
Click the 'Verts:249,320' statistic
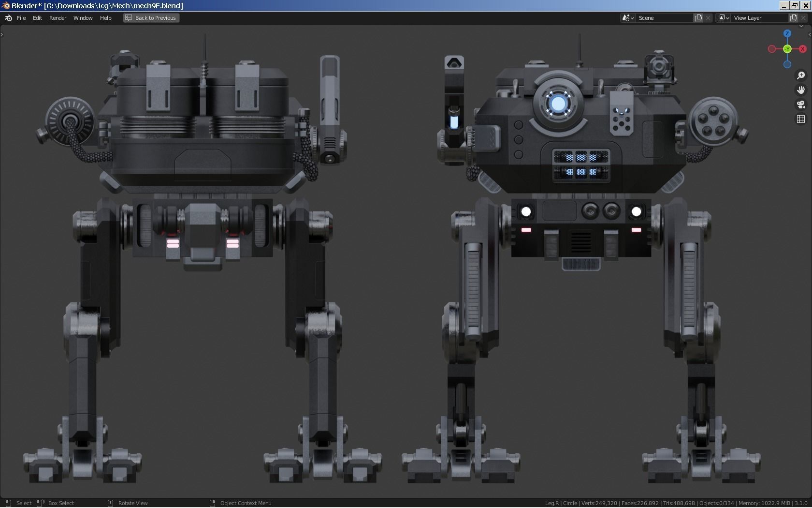tap(599, 503)
